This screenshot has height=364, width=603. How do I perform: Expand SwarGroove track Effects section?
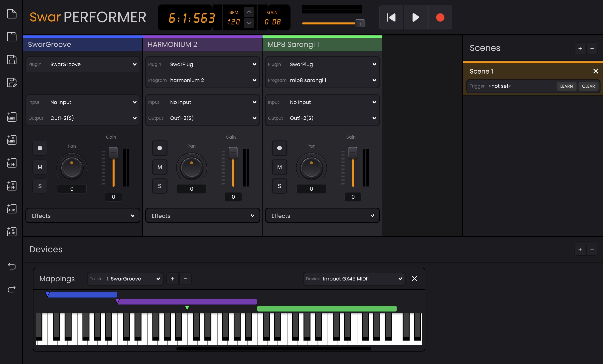pyautogui.click(x=83, y=216)
